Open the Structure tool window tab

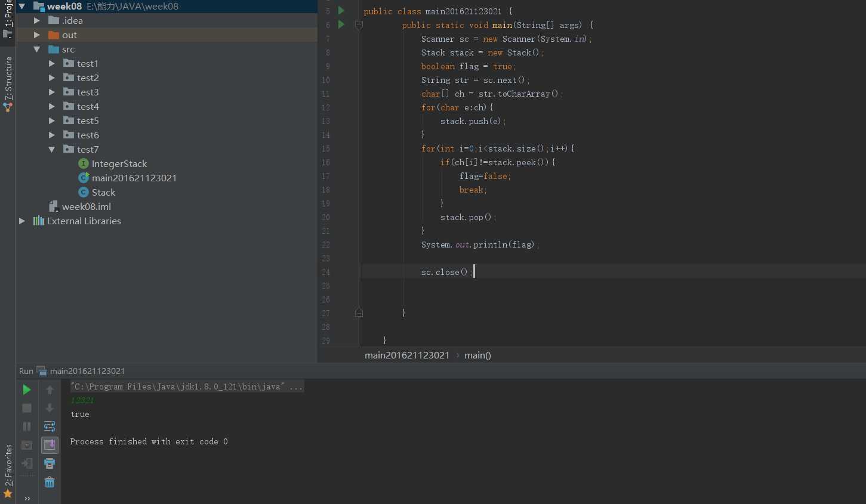8,84
